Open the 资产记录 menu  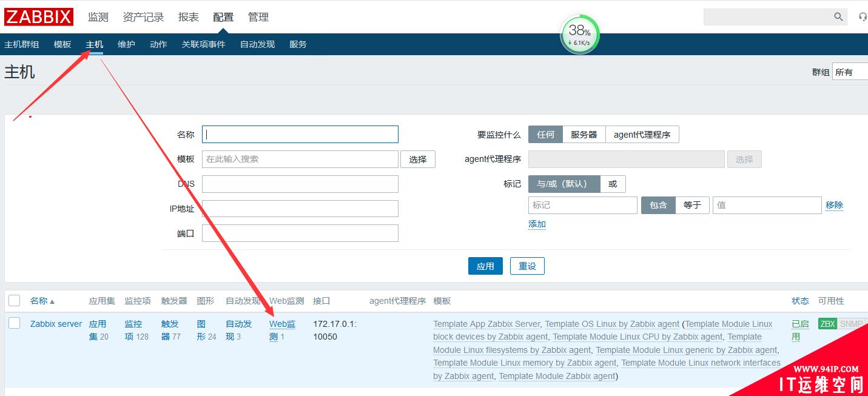point(143,17)
